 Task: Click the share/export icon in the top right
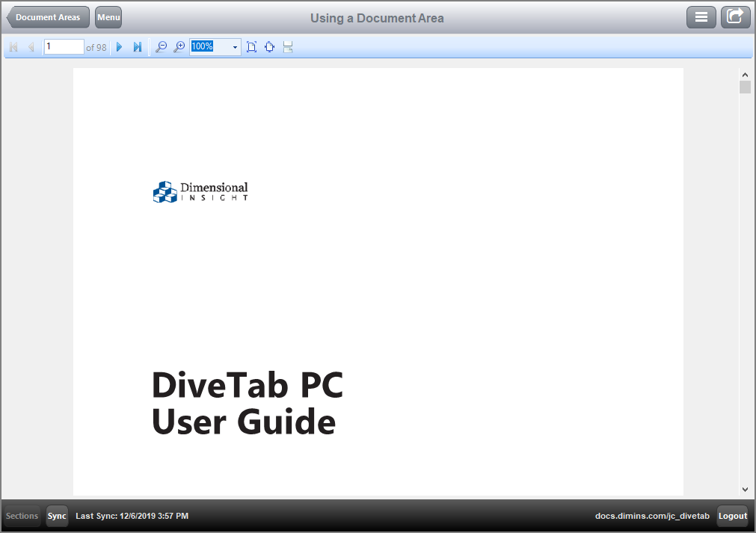tap(735, 16)
